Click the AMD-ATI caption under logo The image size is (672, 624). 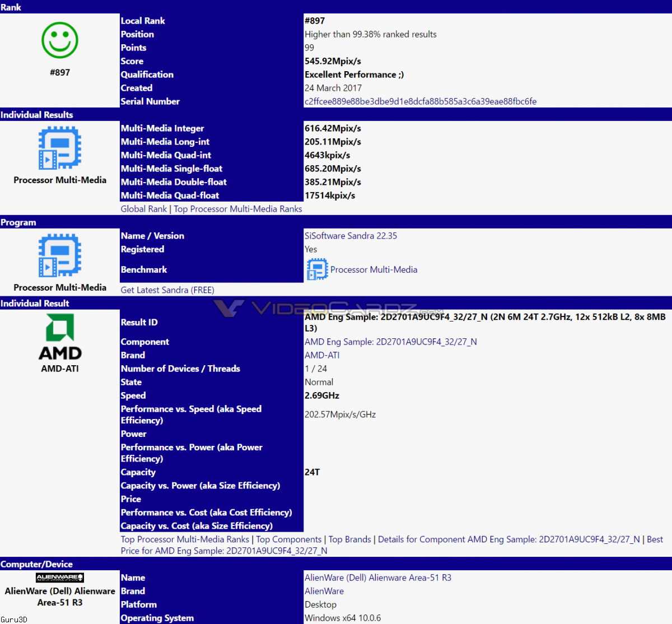point(60,369)
